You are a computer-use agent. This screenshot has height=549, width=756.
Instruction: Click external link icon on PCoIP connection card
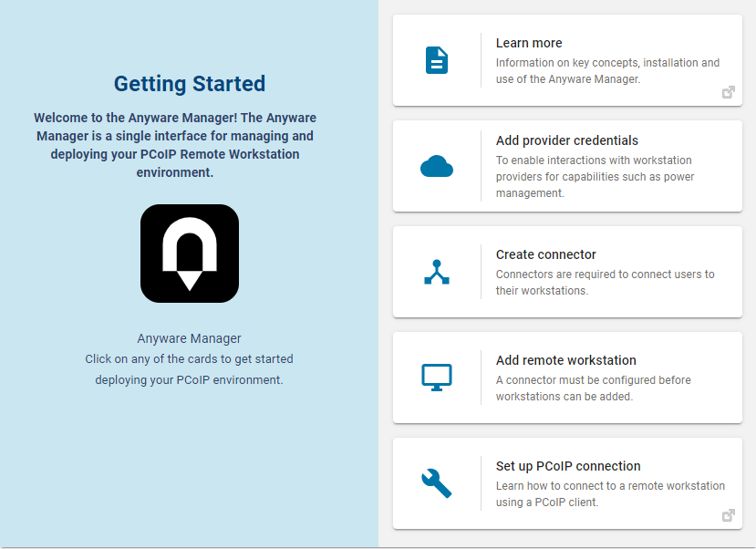coord(728,515)
